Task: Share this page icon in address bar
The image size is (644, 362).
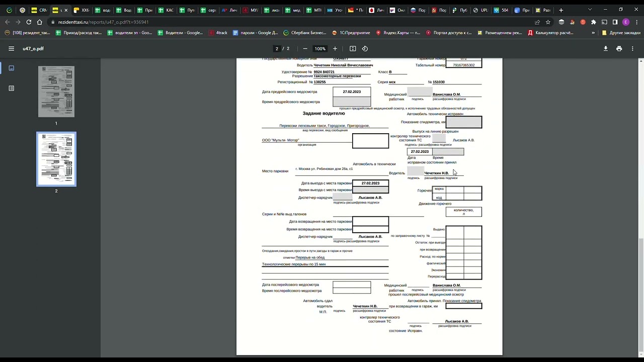Action: (537, 22)
